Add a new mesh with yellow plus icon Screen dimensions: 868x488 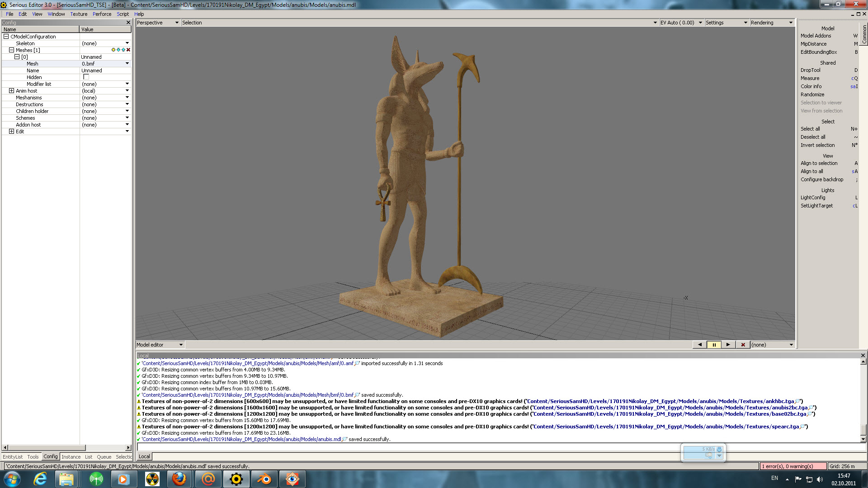click(x=113, y=50)
